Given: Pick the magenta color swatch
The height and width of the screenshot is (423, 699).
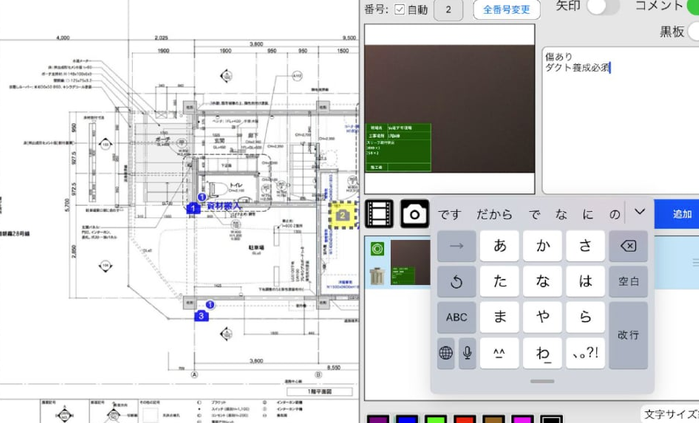Looking at the screenshot, I should (x=522, y=419).
